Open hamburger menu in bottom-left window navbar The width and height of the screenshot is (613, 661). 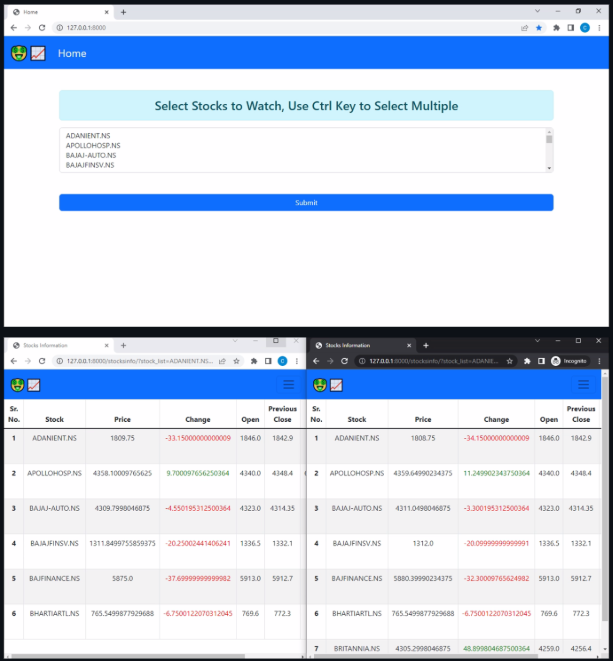click(x=289, y=384)
